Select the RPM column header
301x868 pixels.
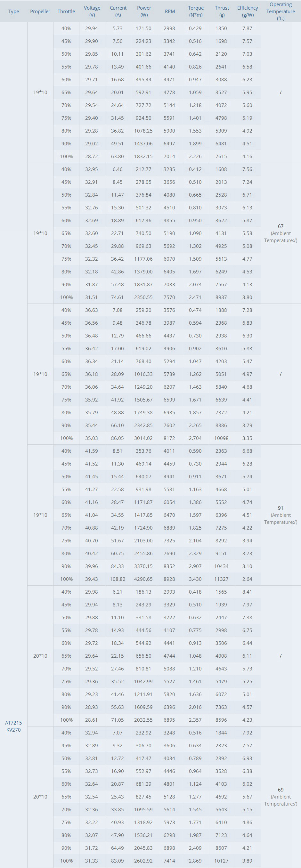coord(170,12)
